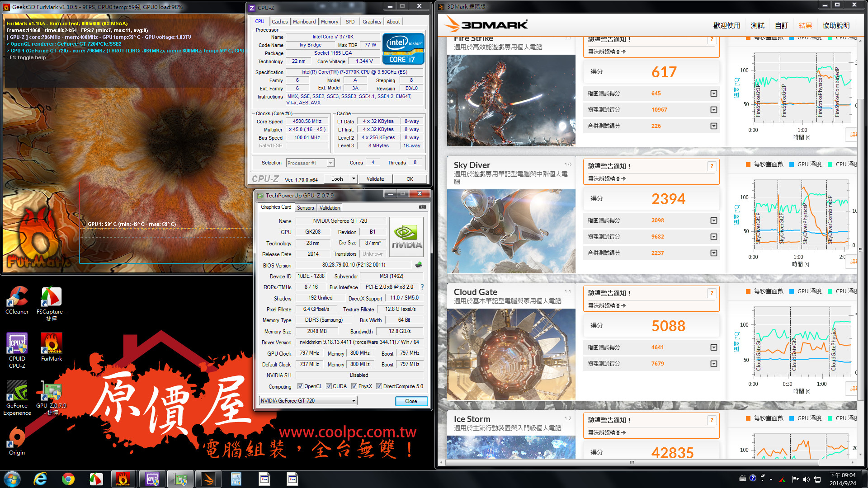Open the CPU-Z Tools dropdown arrow
Screen dimensions: 868x488
click(354, 179)
